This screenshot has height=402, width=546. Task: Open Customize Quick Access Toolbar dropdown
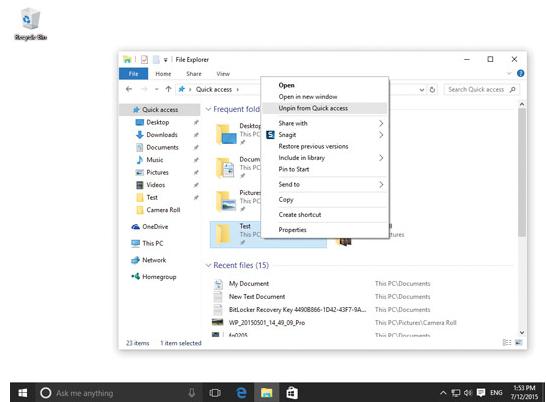pos(166,60)
